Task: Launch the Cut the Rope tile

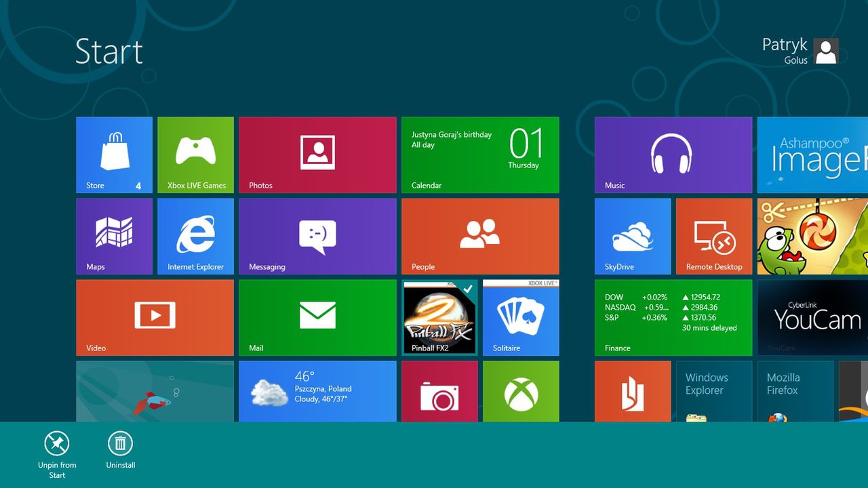Action: point(812,237)
